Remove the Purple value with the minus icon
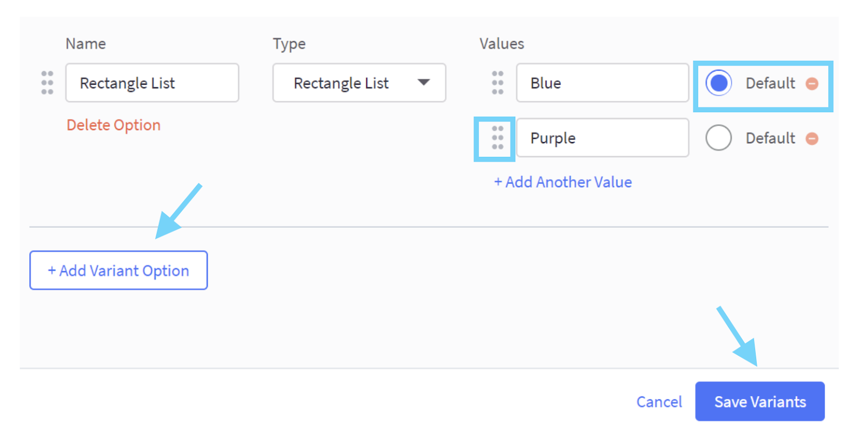The height and width of the screenshot is (441, 868). click(812, 139)
